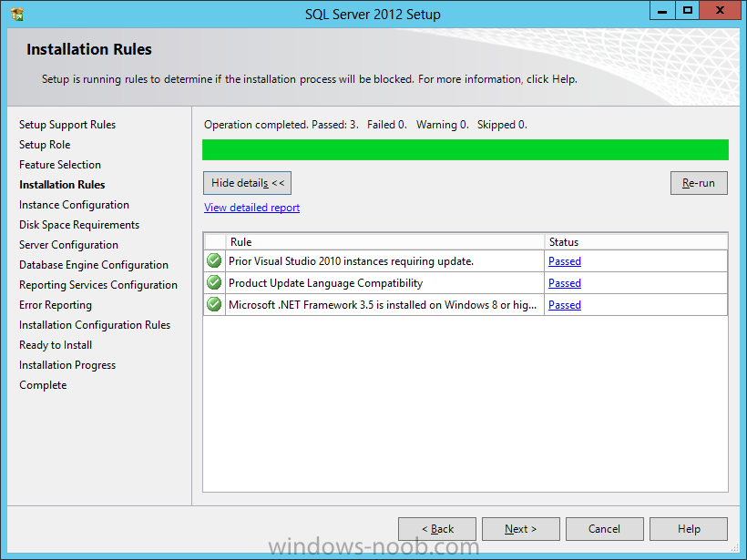This screenshot has height=560, width=747.
Task: Cancel the SQL Server setup
Action: tap(605, 529)
